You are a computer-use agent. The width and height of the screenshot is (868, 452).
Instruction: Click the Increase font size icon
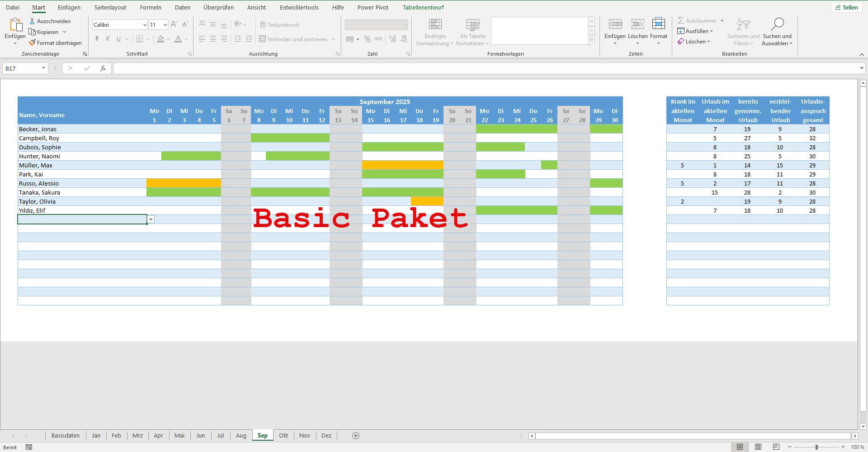pyautogui.click(x=174, y=25)
